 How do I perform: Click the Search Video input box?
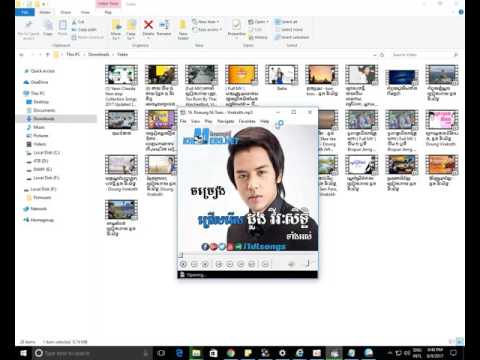pyautogui.click(x=424, y=55)
